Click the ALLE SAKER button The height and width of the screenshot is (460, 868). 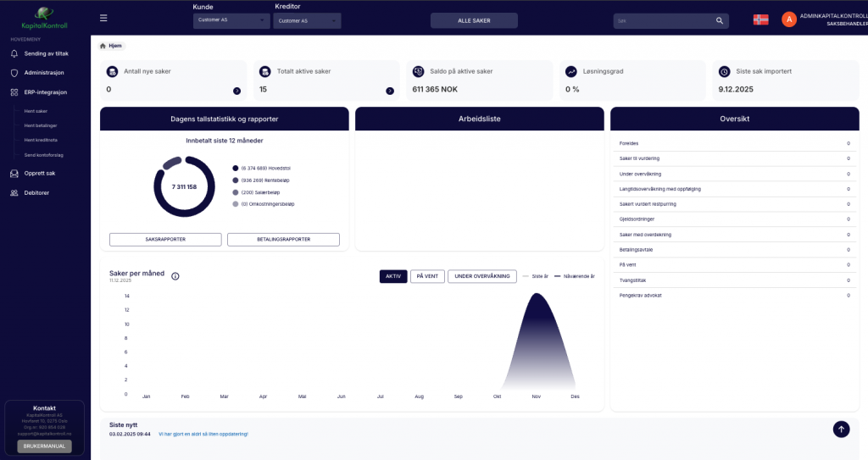pos(474,20)
